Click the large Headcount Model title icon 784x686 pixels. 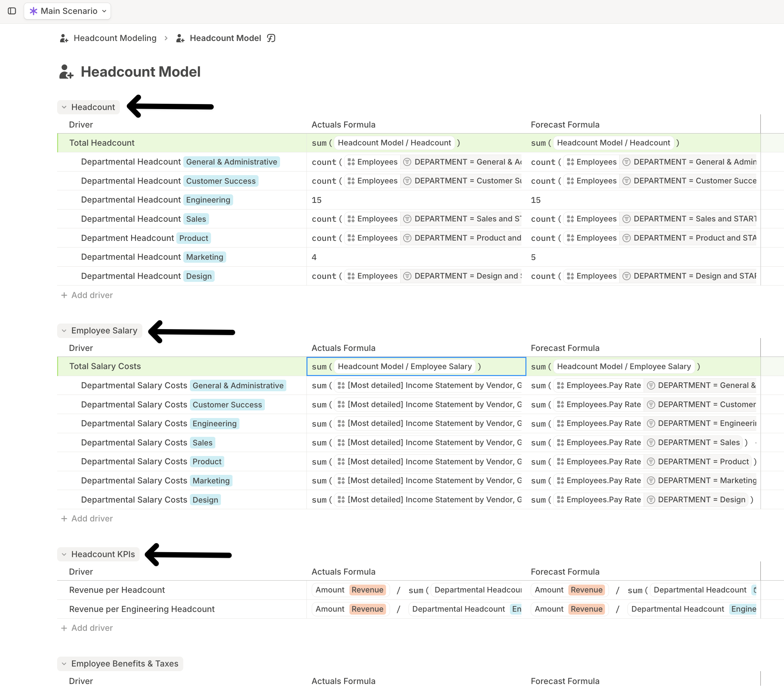click(66, 72)
